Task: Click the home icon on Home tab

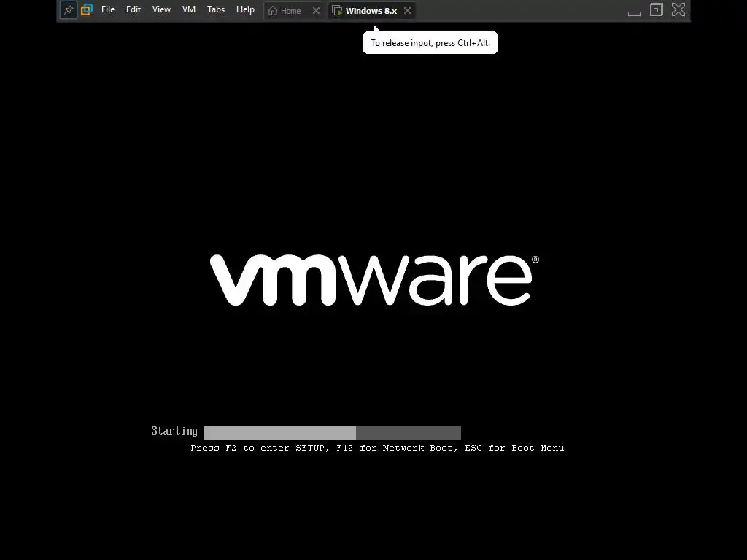Action: (x=273, y=10)
